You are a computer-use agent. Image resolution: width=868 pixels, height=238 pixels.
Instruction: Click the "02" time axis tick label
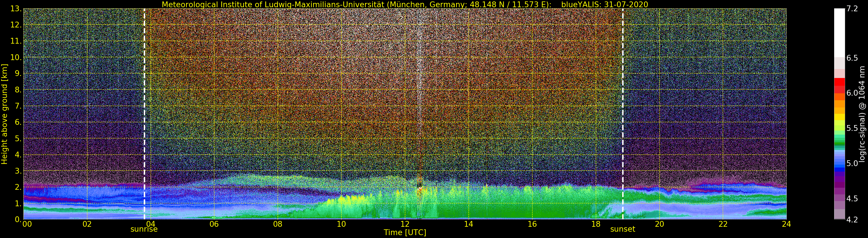tap(87, 224)
